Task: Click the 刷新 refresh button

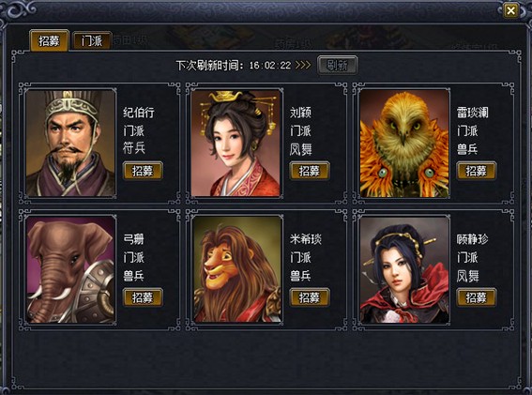Action: pos(337,65)
